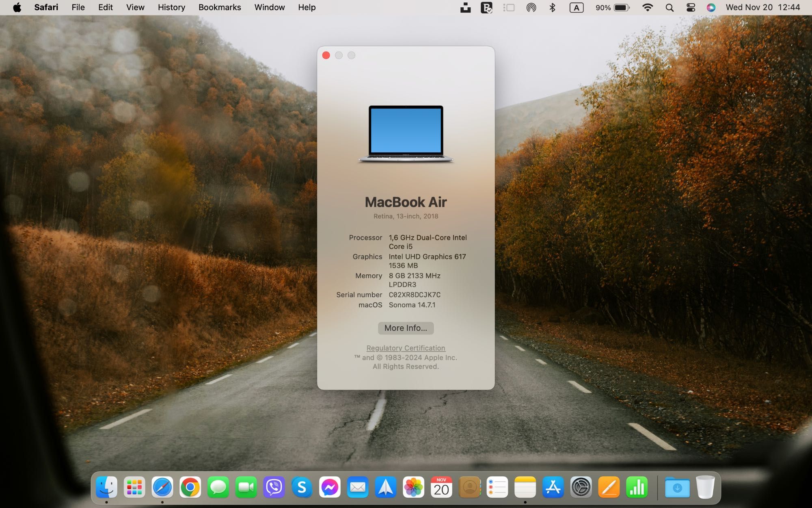Open the Notes app in Dock

[525, 487]
